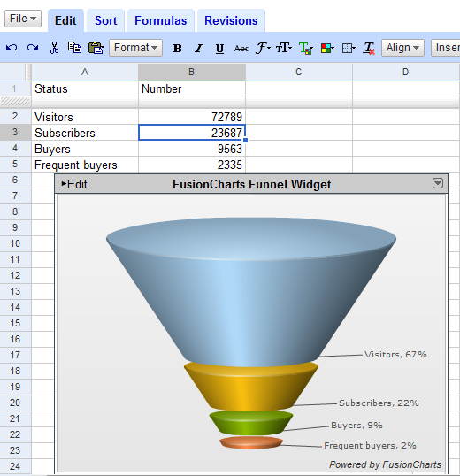
Task: Select column B header
Action: pyautogui.click(x=191, y=72)
